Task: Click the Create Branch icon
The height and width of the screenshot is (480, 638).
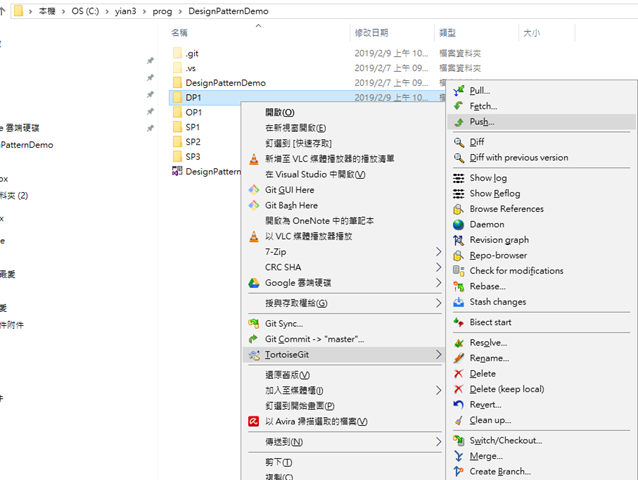Action: pyautogui.click(x=459, y=472)
